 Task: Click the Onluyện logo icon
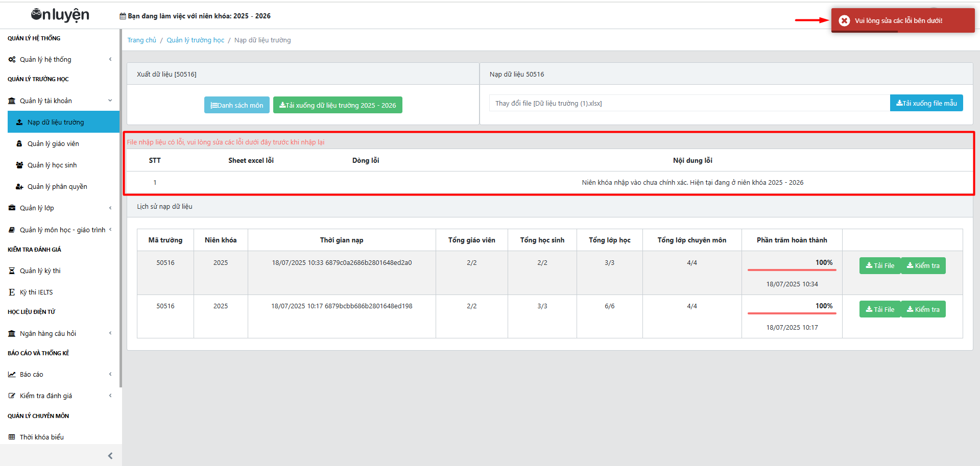tap(37, 15)
